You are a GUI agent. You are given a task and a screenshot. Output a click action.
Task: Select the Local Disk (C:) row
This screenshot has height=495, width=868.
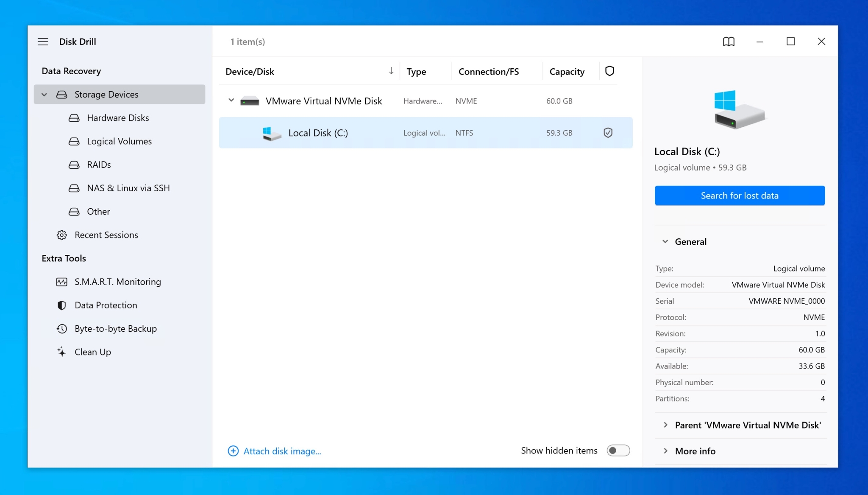318,132
